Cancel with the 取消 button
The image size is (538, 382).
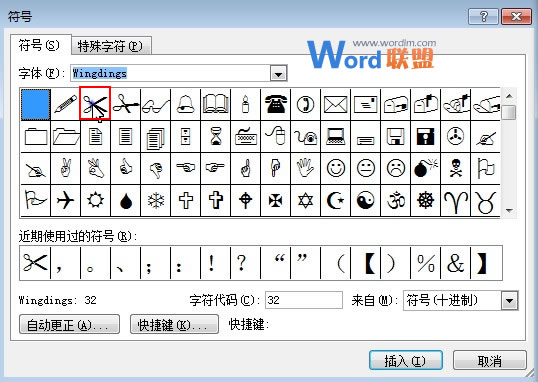(490, 360)
